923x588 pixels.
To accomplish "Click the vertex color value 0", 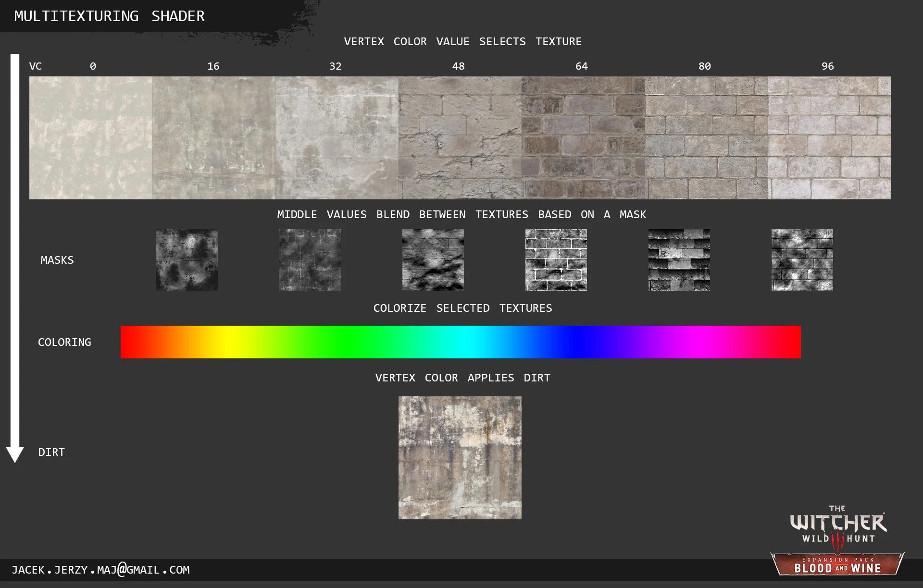I will click(93, 66).
